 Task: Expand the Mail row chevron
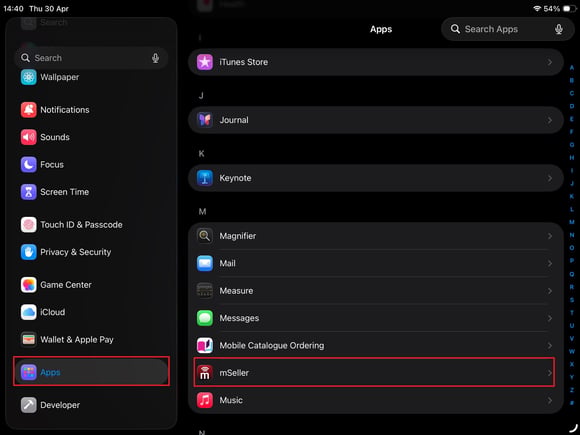(x=550, y=264)
